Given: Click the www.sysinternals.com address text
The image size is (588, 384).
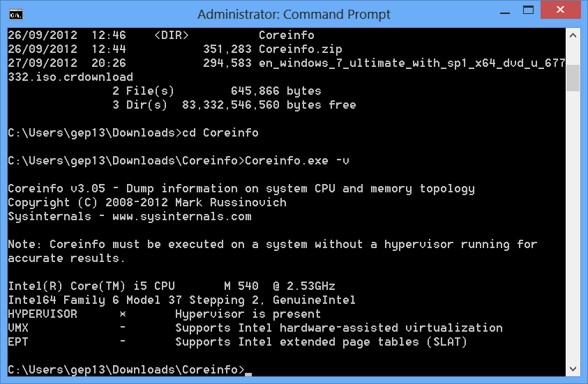Looking at the screenshot, I should click(x=182, y=217).
